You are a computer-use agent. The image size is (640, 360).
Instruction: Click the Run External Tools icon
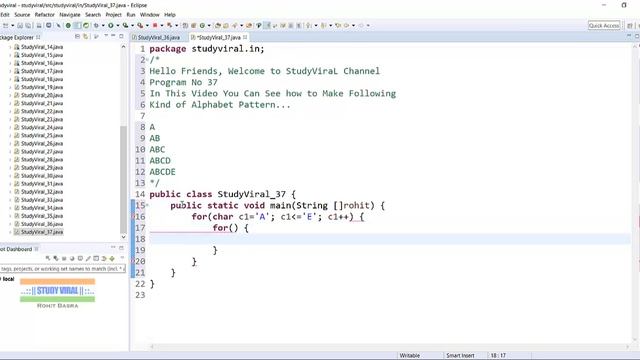[x=140, y=25]
